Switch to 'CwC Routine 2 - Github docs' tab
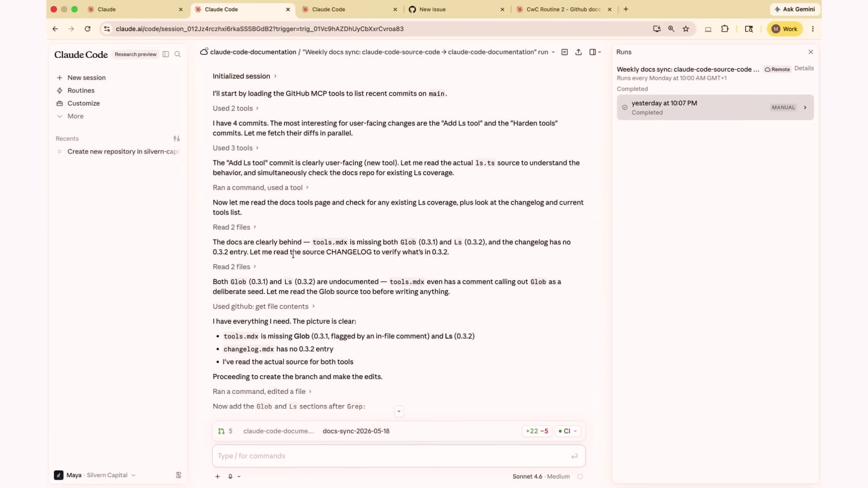 [x=564, y=9]
